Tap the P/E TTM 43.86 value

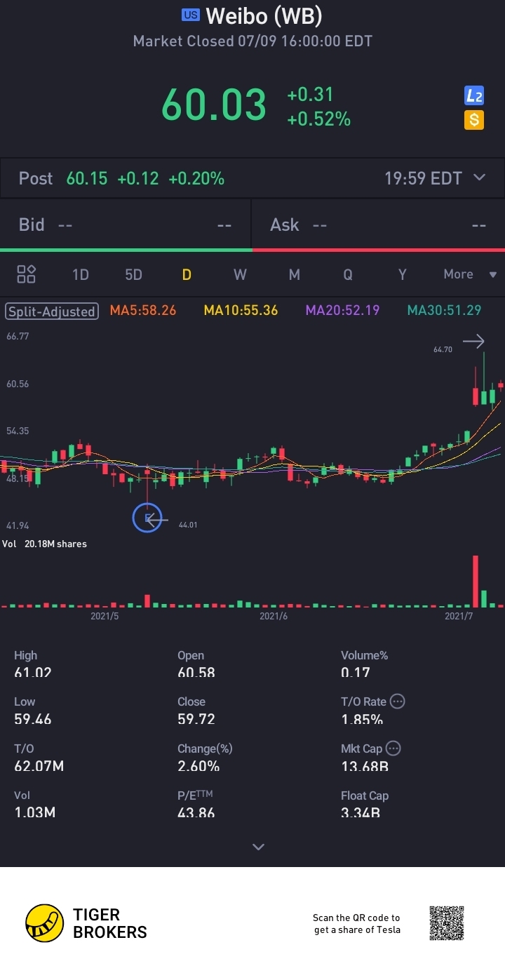pyautogui.click(x=196, y=813)
